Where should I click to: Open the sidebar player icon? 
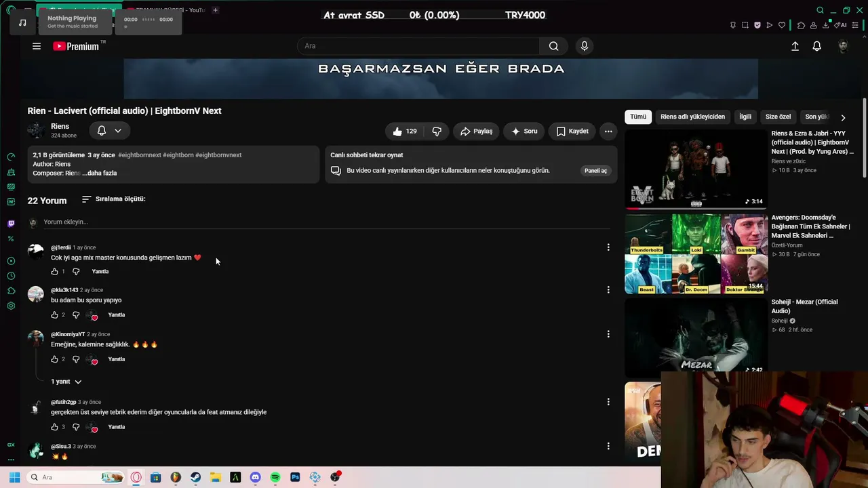click(11, 261)
